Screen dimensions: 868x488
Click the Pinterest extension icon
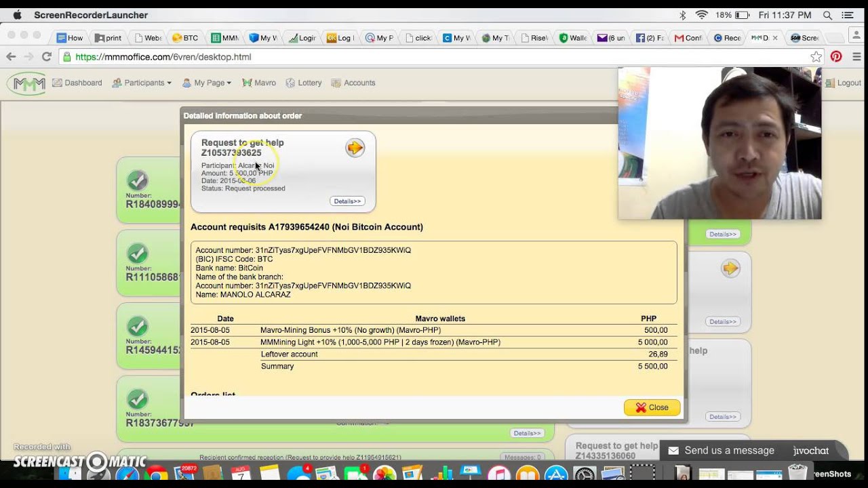coord(836,57)
